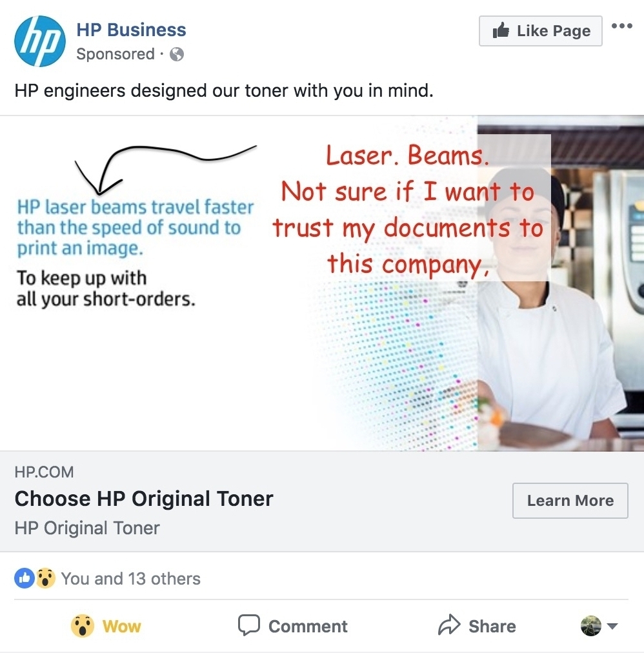Click the Wow emoji in the reactions summary
The height and width of the screenshot is (653, 644).
point(45,578)
